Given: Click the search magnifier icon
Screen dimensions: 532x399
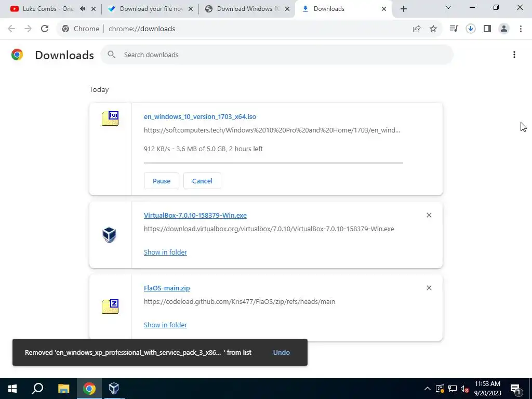Looking at the screenshot, I should click(x=111, y=54).
